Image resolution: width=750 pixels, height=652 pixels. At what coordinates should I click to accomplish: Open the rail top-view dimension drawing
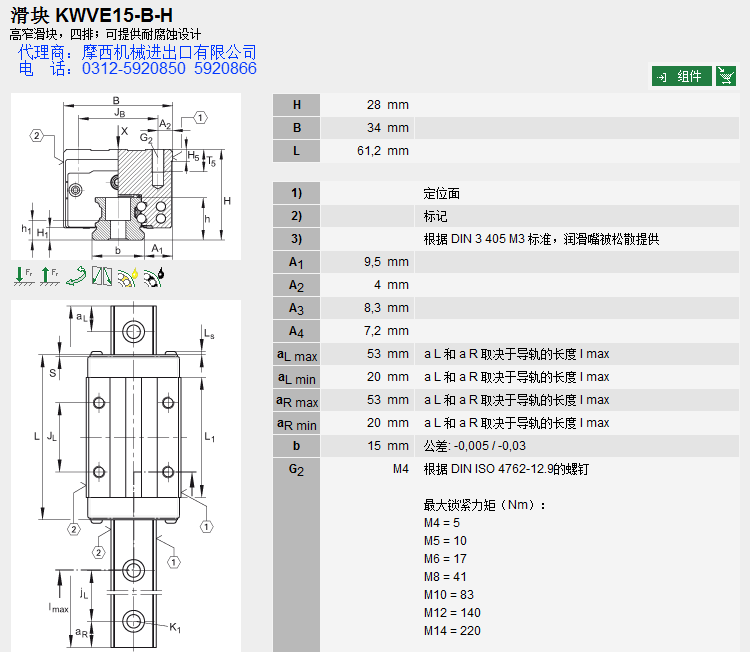(x=126, y=475)
